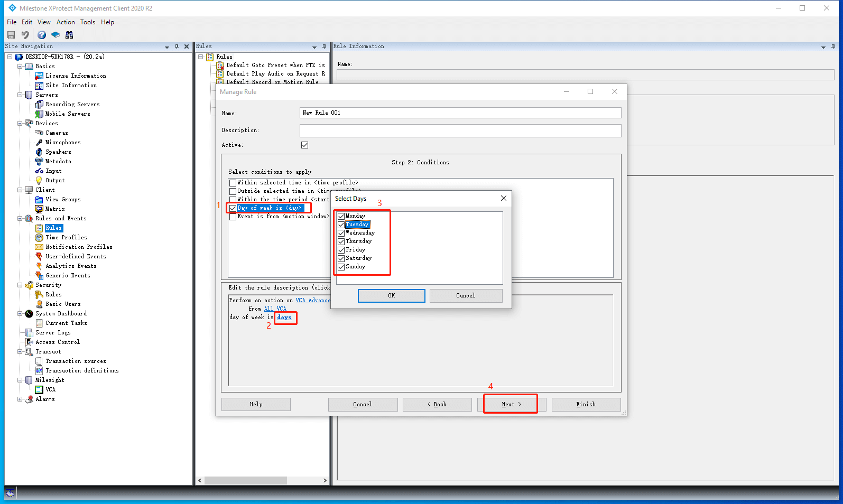Click the Basic Users icon
Viewport: 843px width, 504px height.
(x=39, y=304)
